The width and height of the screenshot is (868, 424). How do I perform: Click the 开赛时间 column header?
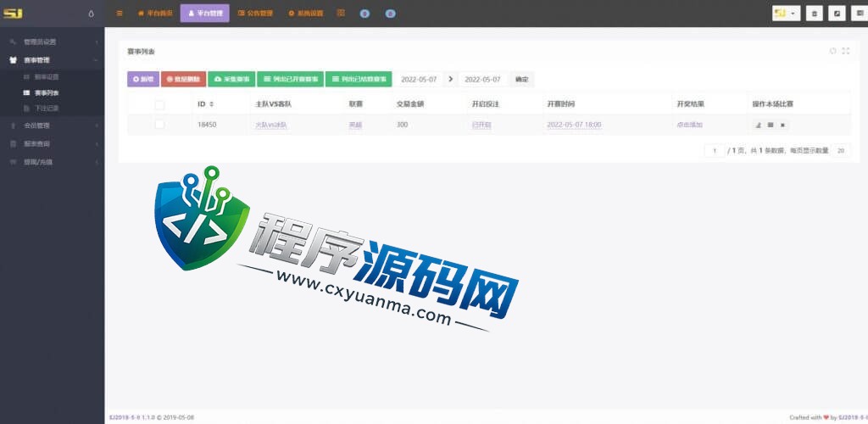pyautogui.click(x=561, y=104)
